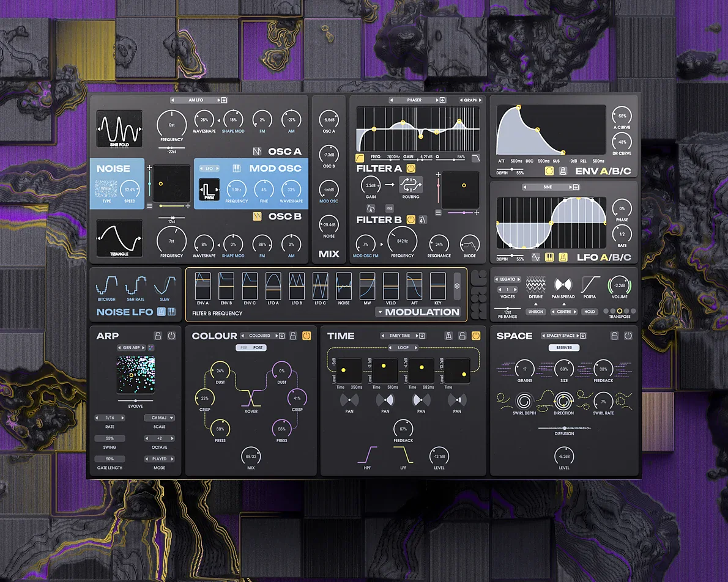
Task: Randomize GEN ARP with sparkle icon
Action: (151, 347)
